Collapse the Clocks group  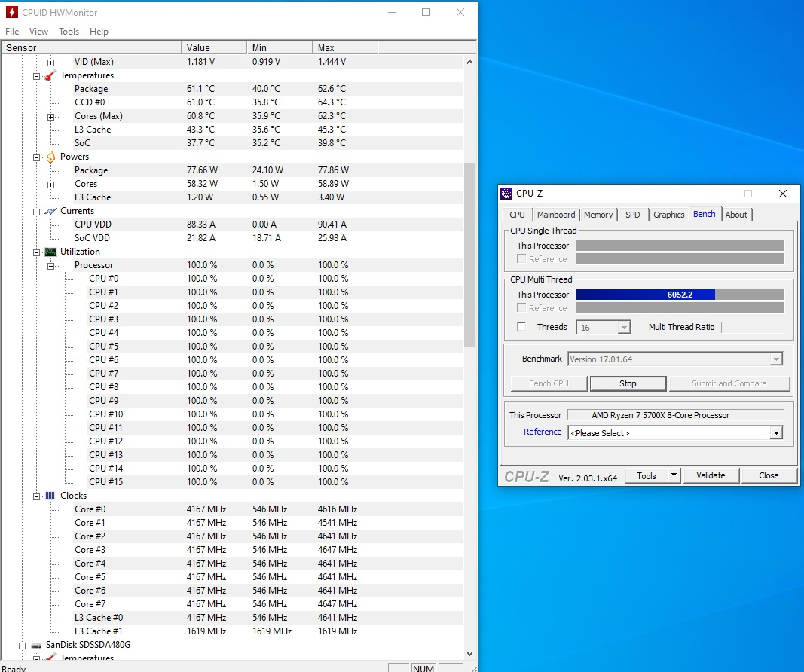[x=36, y=496]
